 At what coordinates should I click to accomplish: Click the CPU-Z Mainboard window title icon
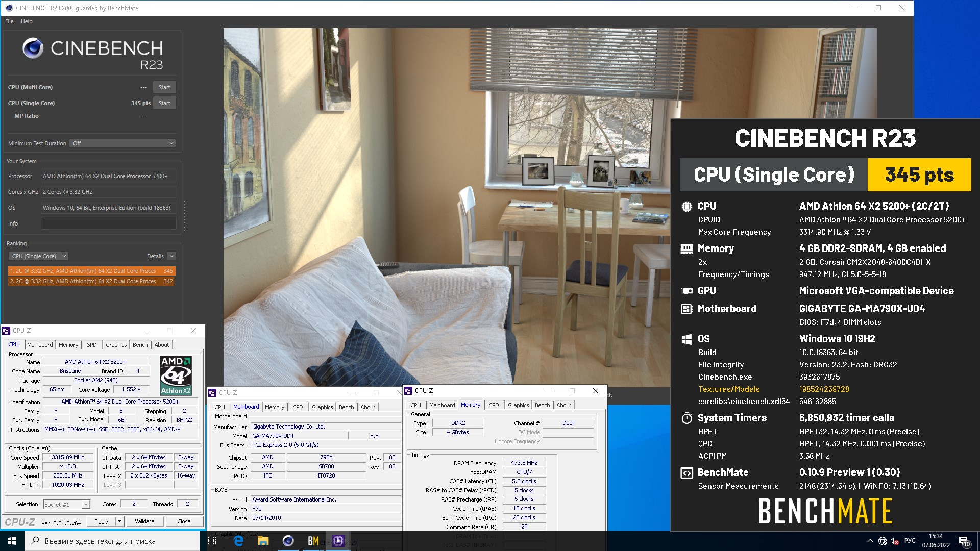[212, 393]
